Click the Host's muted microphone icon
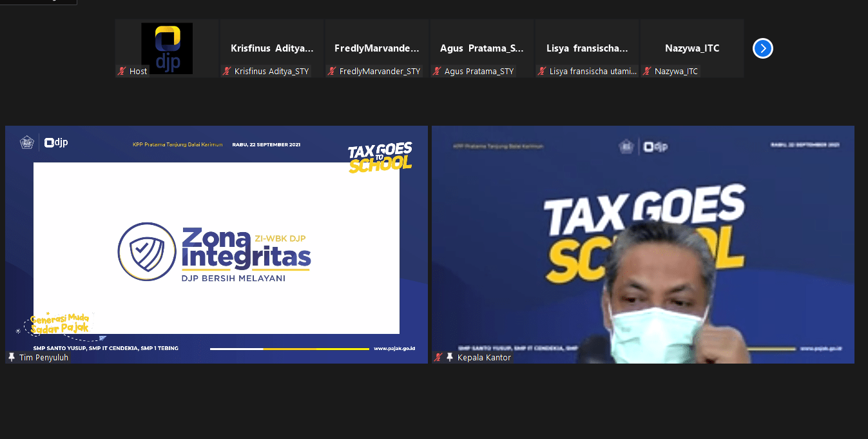This screenshot has width=868, height=439. 121,72
